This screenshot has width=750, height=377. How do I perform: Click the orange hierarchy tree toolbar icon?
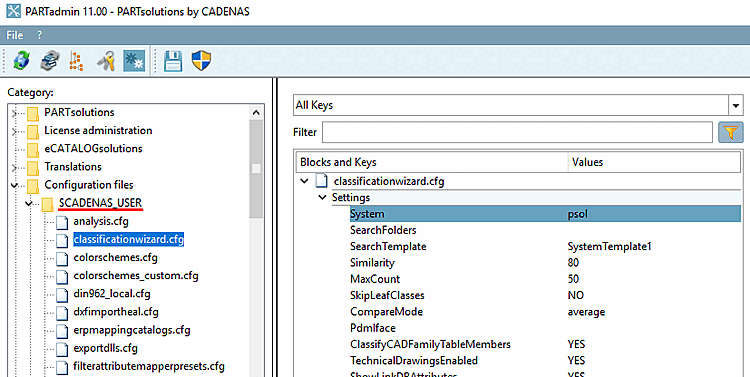(77, 61)
